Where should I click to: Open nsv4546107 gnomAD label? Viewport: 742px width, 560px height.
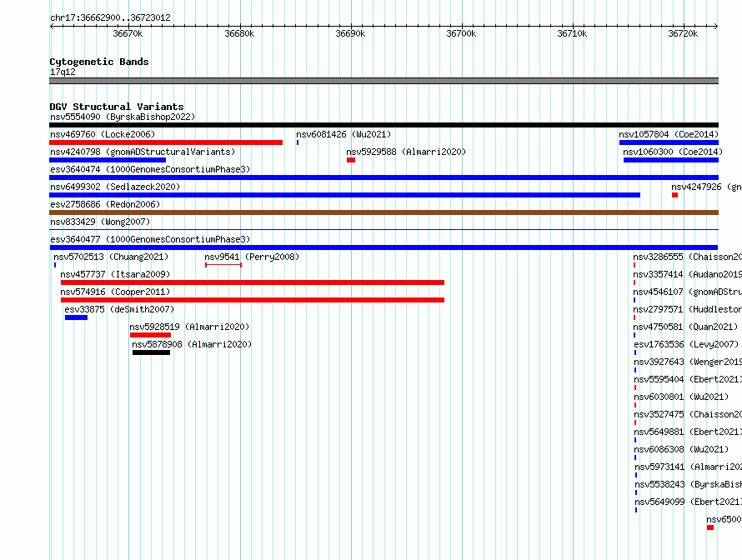[687, 292]
